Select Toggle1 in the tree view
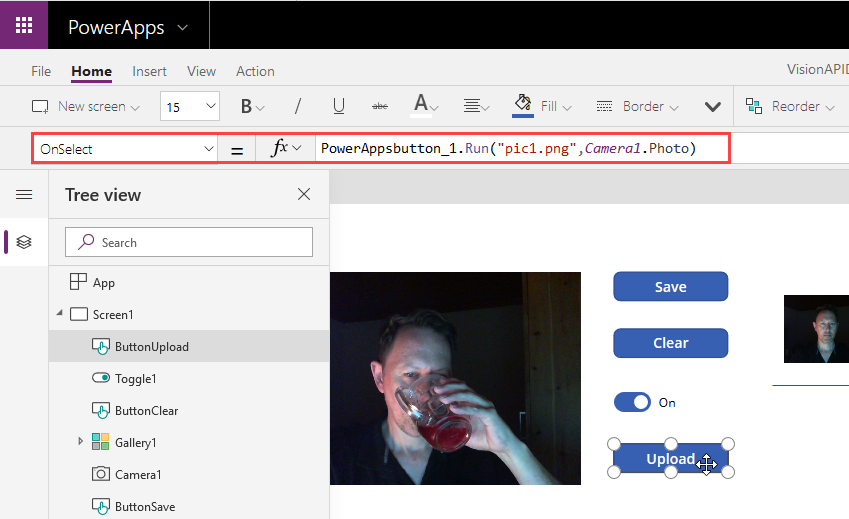The height and width of the screenshot is (519, 849). click(135, 379)
